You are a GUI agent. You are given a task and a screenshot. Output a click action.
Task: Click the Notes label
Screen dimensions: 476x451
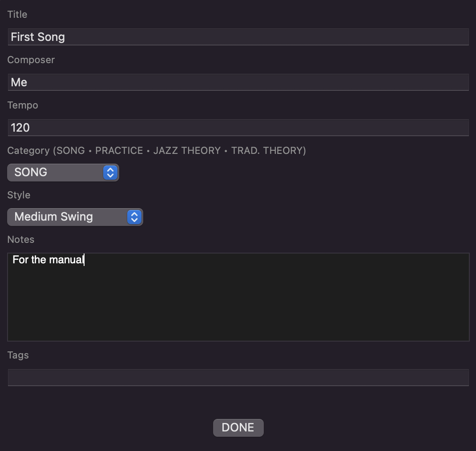pyautogui.click(x=21, y=239)
